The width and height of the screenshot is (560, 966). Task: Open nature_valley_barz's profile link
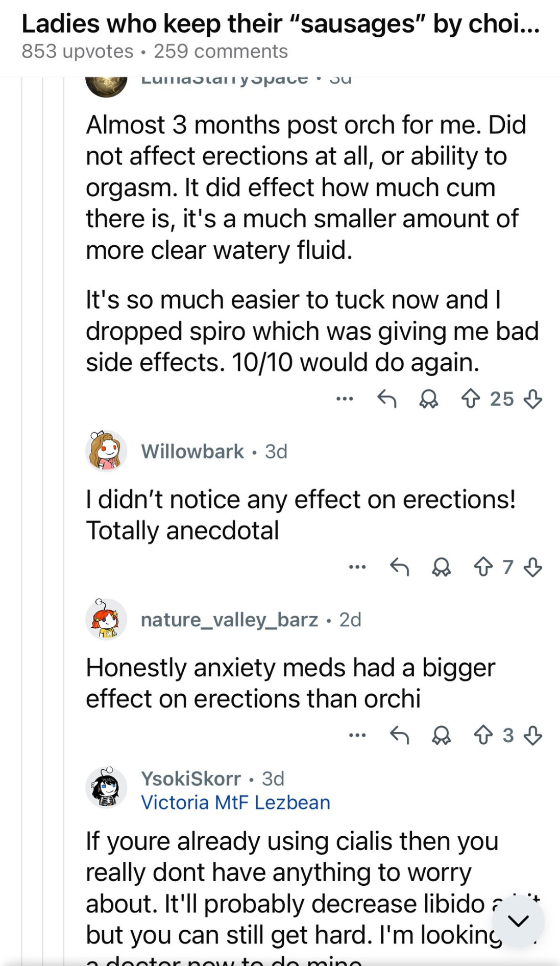point(229,620)
